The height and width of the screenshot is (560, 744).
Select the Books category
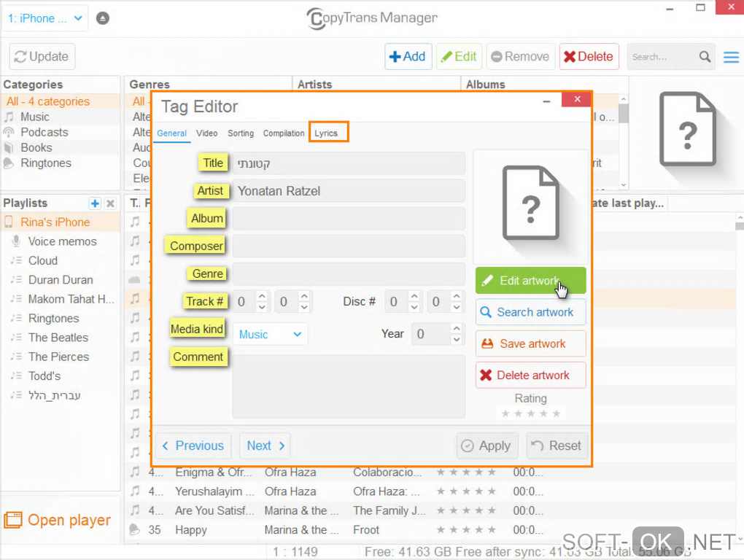61,147
